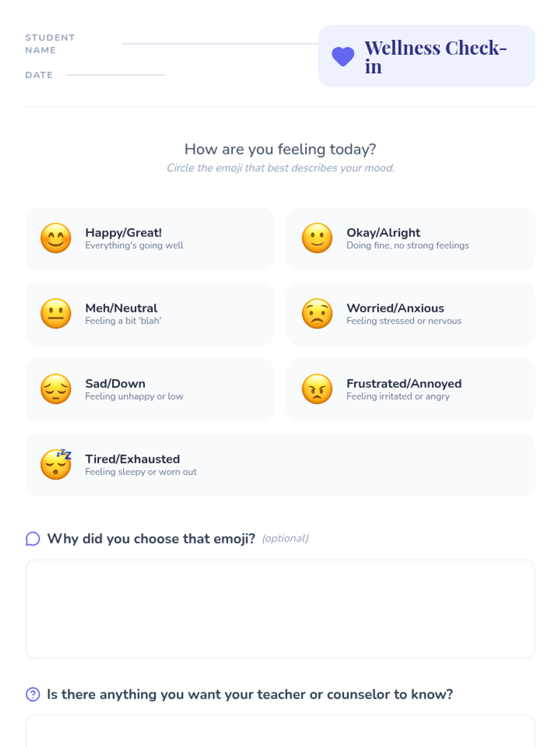Choose the Tired/Exhausted mood label
Viewport: 560px width, 747px height.
(x=133, y=459)
